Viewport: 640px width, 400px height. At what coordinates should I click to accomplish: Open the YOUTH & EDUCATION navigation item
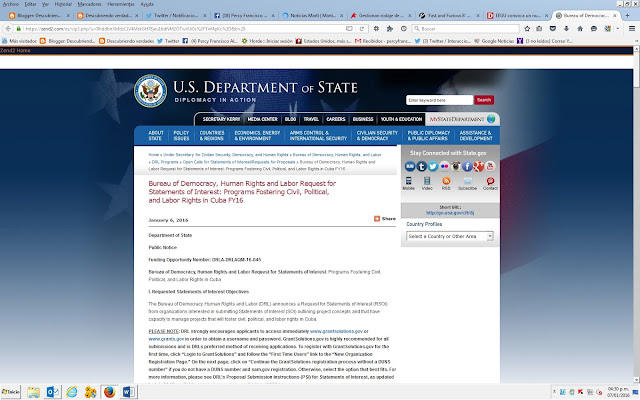click(401, 119)
